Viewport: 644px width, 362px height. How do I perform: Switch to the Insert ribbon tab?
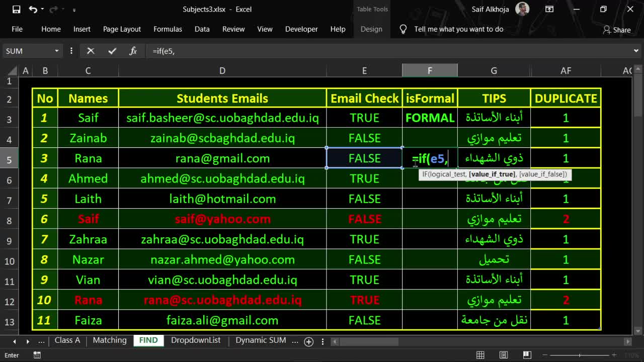(82, 29)
